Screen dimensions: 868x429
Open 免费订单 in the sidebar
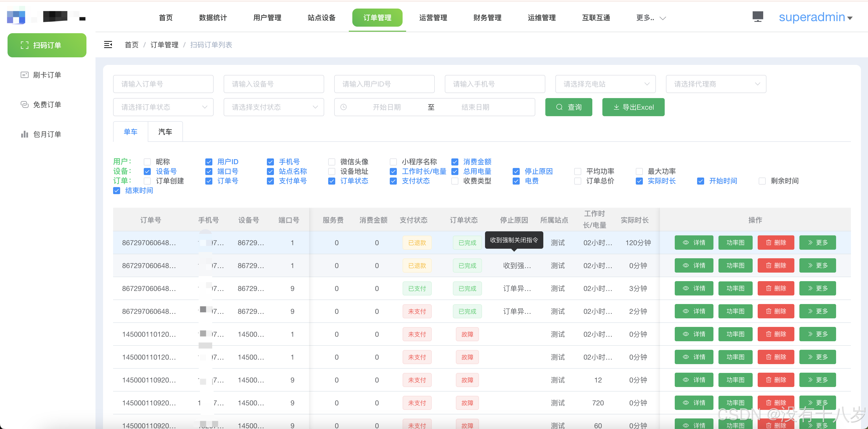[x=47, y=105]
